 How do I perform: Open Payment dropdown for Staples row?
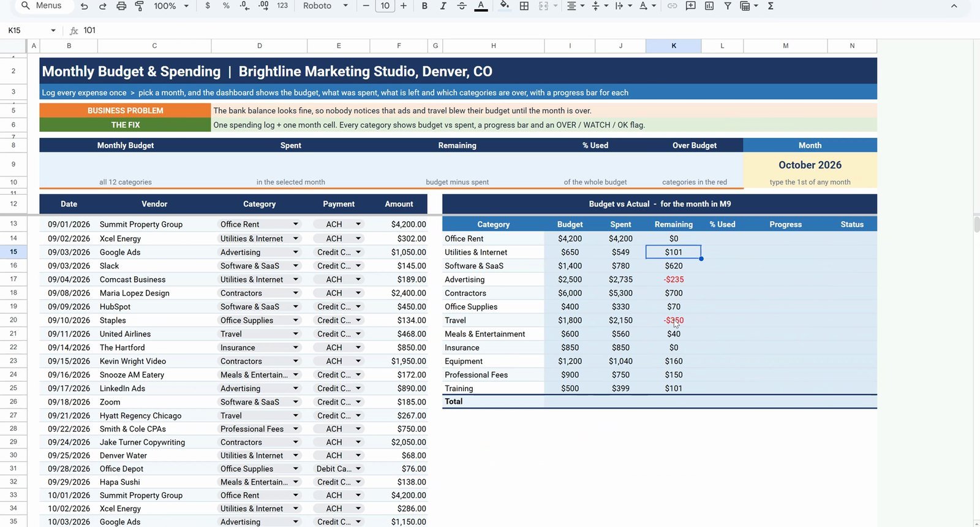358,320
